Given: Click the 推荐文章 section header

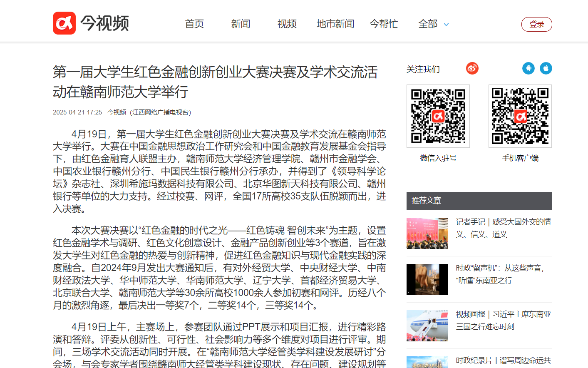Looking at the screenshot, I should point(479,201).
